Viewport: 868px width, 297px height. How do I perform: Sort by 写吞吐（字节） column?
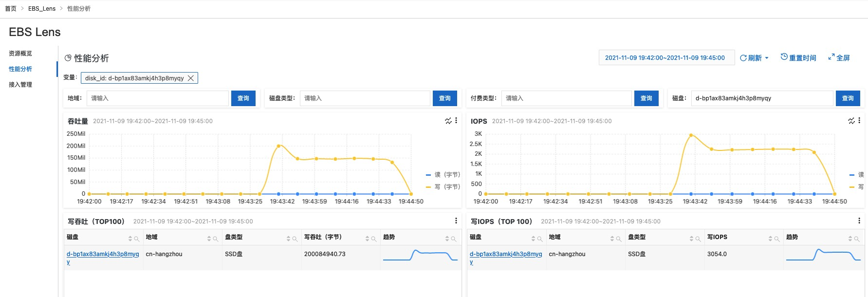(367, 238)
